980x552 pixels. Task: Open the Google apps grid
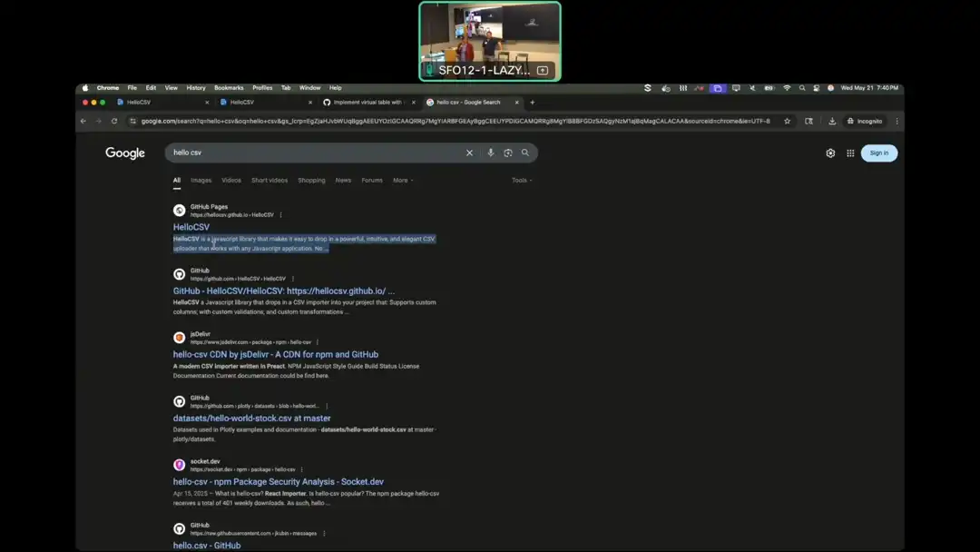pos(850,153)
